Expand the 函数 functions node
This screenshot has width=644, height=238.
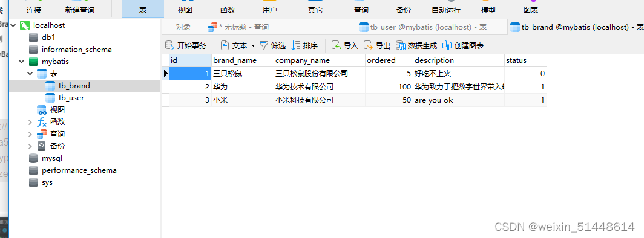pyautogui.click(x=30, y=122)
